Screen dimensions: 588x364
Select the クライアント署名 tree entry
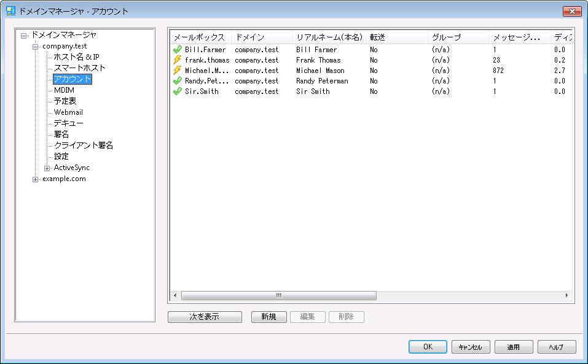tap(83, 145)
